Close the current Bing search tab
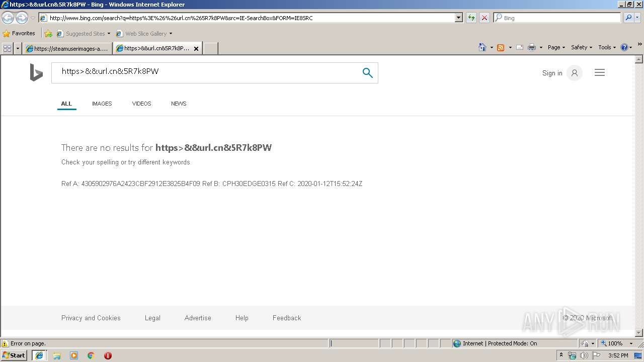644x362 pixels. coord(196,48)
